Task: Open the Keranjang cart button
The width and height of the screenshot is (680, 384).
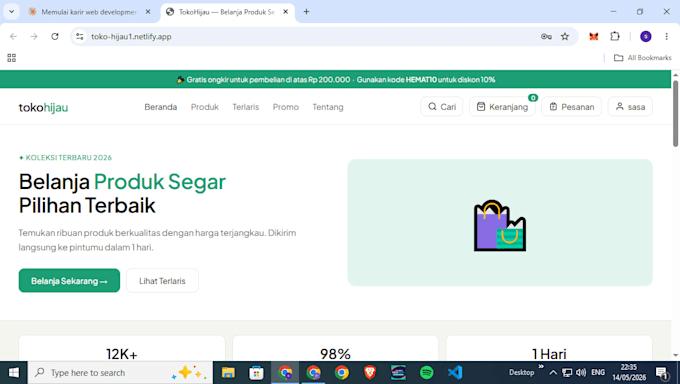Action: click(502, 106)
